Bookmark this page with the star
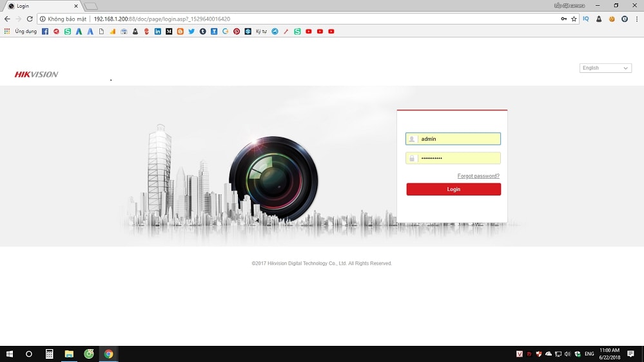Viewport: 644px width, 362px height. coord(574,19)
